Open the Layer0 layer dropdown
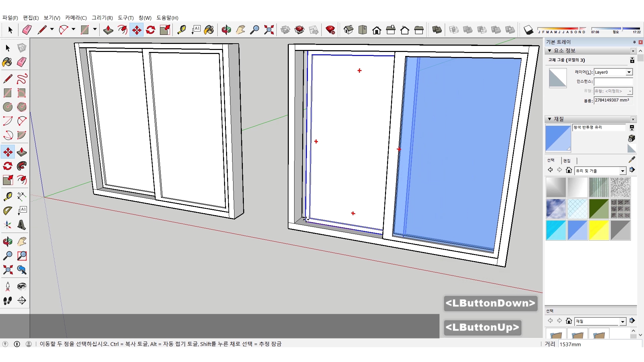 629,72
